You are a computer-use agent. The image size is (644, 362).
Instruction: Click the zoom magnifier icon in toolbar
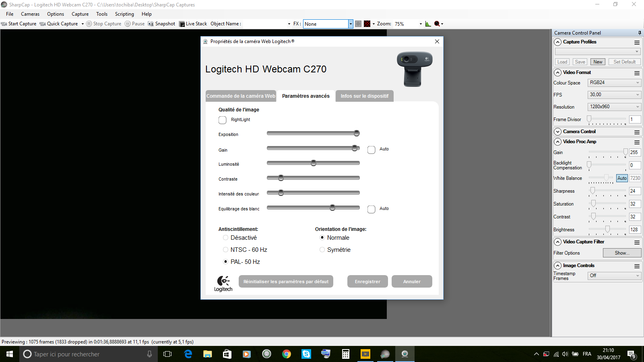[x=437, y=24]
